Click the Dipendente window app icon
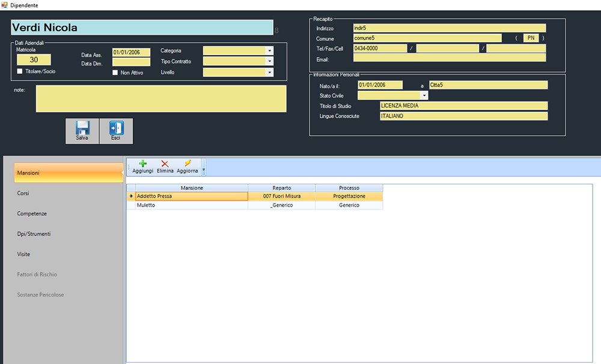This screenshot has width=601, height=364. [5, 5]
